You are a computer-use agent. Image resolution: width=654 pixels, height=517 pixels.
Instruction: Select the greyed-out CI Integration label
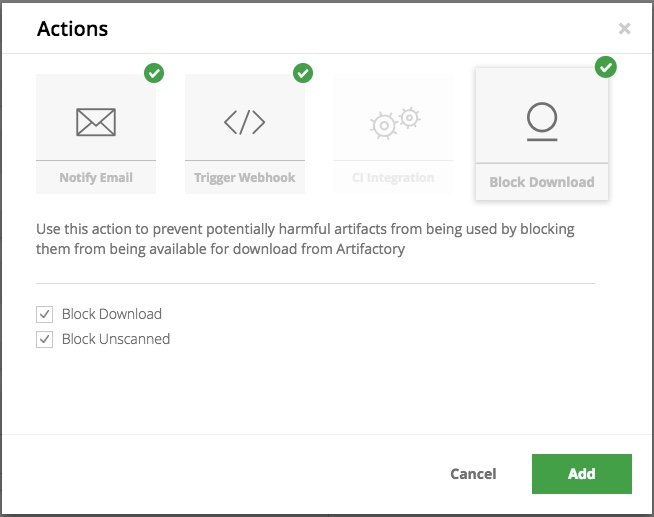tap(393, 178)
